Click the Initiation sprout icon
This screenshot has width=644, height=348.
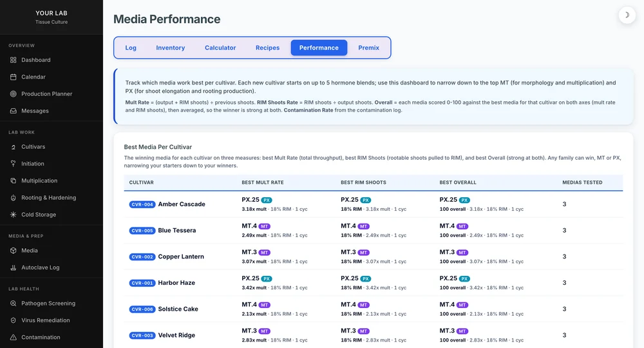click(13, 164)
